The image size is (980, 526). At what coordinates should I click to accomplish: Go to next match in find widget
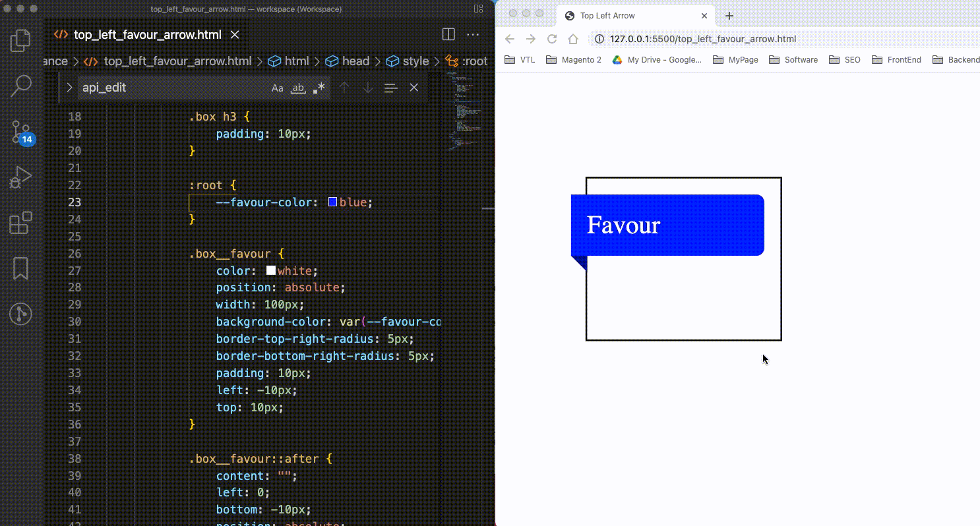[368, 88]
